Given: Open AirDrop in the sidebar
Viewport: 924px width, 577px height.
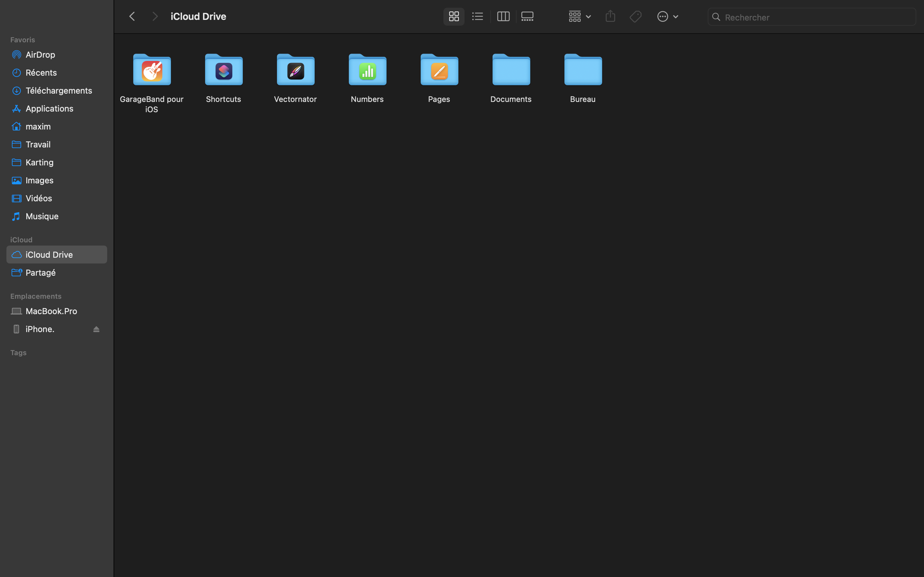Looking at the screenshot, I should coord(40,54).
